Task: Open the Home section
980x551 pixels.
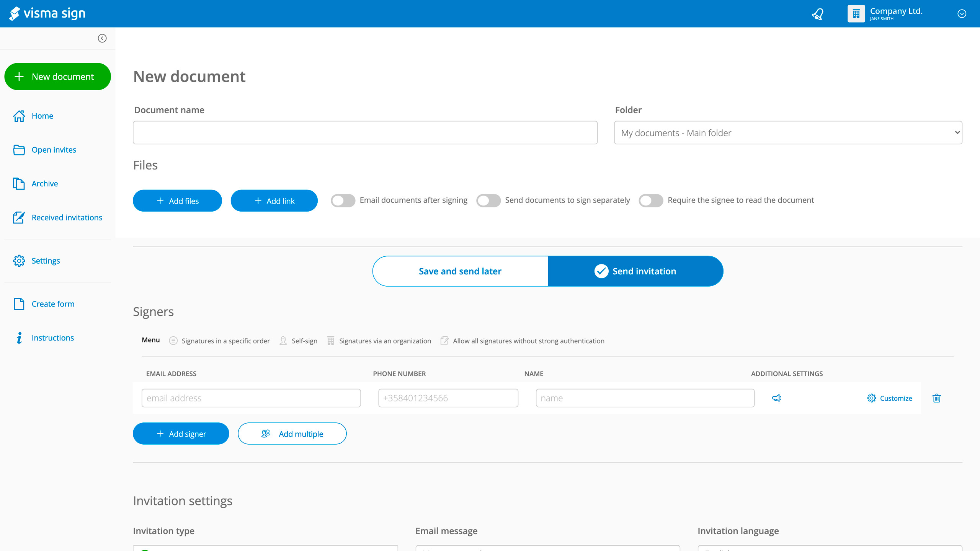Action: coord(42,116)
